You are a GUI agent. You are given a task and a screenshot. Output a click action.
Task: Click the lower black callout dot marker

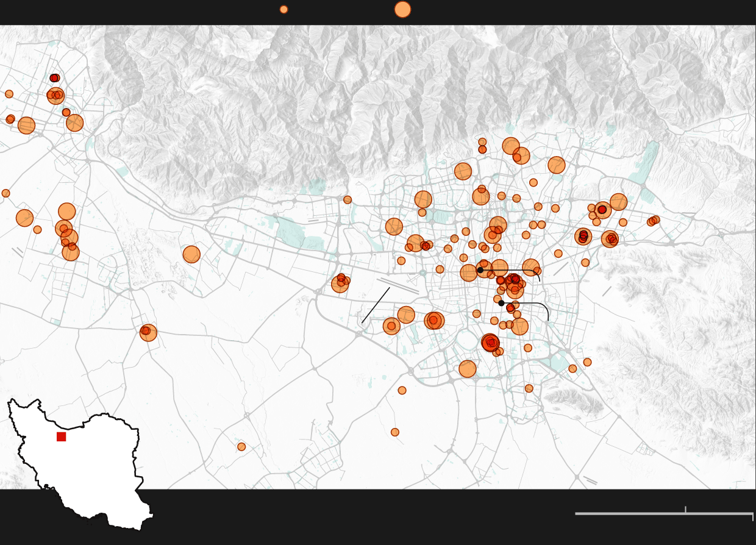(x=501, y=303)
